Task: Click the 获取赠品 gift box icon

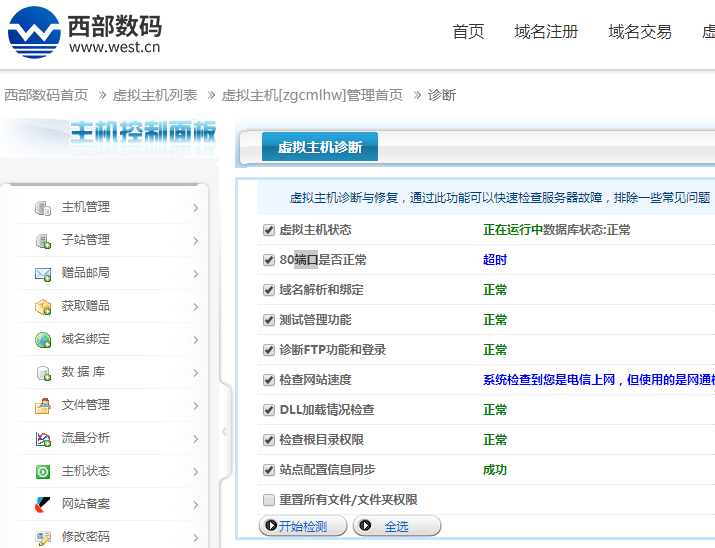Action: tap(43, 307)
